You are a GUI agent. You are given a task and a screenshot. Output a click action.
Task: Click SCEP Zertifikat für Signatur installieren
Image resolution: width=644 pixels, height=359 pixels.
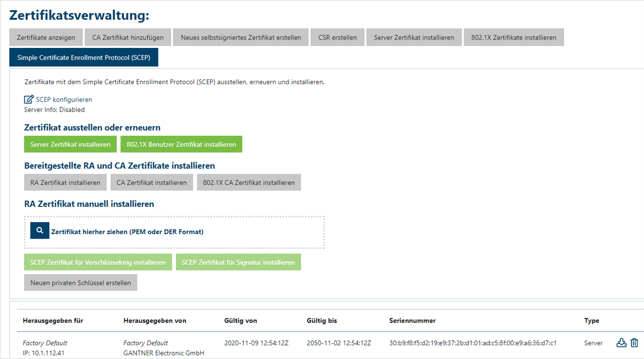click(239, 262)
